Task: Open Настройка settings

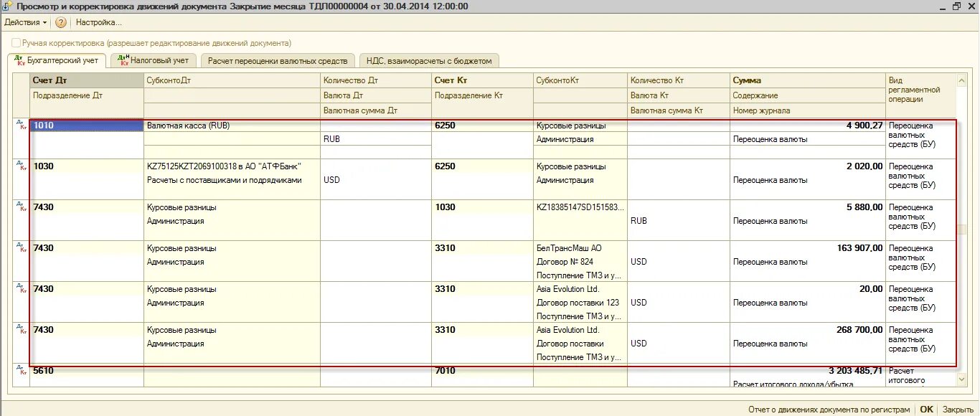Action: click(99, 22)
